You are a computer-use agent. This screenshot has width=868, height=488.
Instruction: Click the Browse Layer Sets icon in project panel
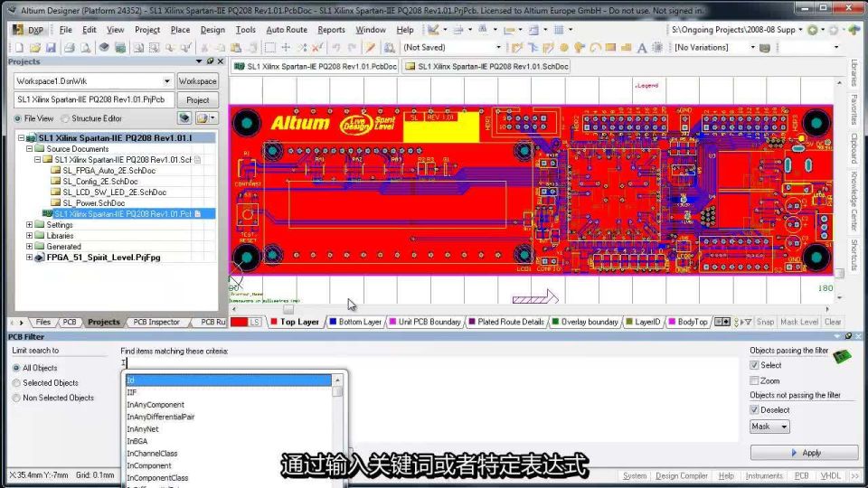click(x=184, y=117)
